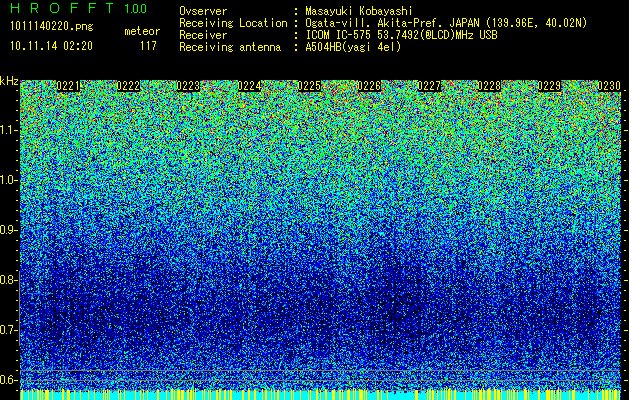
Task: Click the file name 1011140220.png
Action: (52, 27)
